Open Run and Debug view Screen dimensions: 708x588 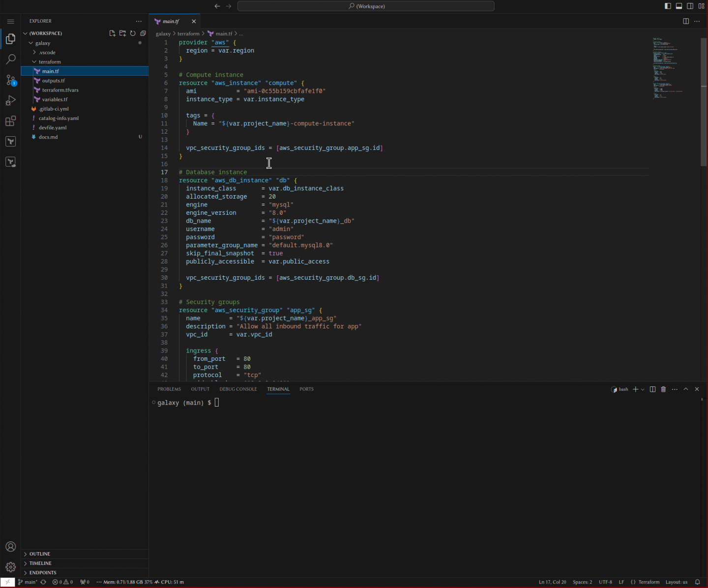(10, 101)
